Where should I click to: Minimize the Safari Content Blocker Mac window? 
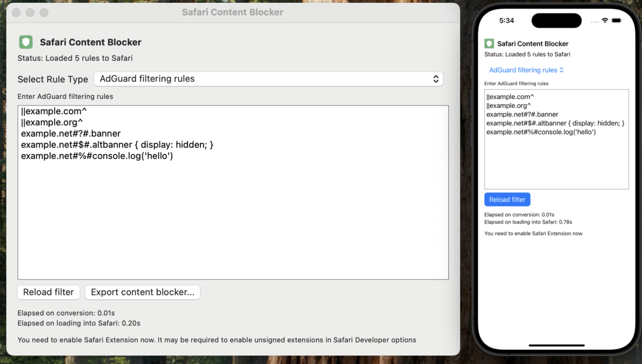30,12
